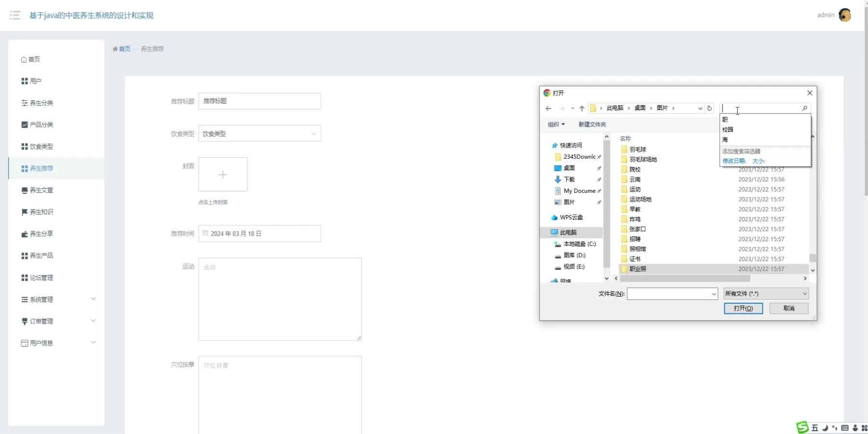868x434 pixels.
Task: Open 饮食类型 in the sidebar
Action: pos(37,146)
